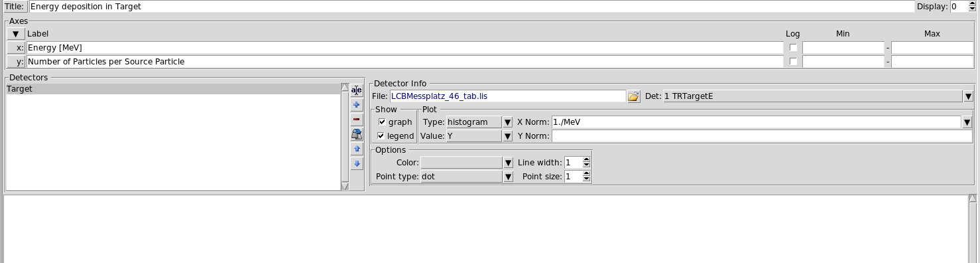980x263 pixels.
Task: Click the y label field 'Number of Particles per Source Particle'
Action: click(x=404, y=62)
